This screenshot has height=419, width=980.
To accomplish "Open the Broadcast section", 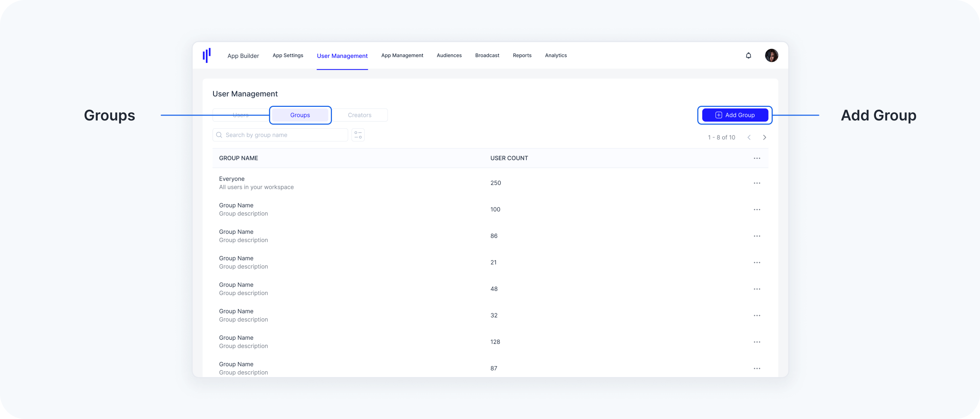I will point(487,56).
